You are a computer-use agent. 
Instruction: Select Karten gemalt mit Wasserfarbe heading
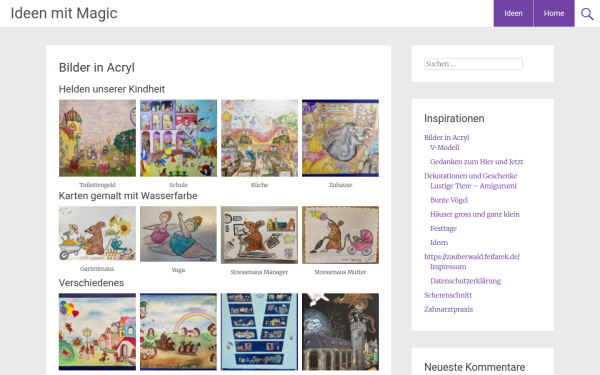tap(128, 196)
